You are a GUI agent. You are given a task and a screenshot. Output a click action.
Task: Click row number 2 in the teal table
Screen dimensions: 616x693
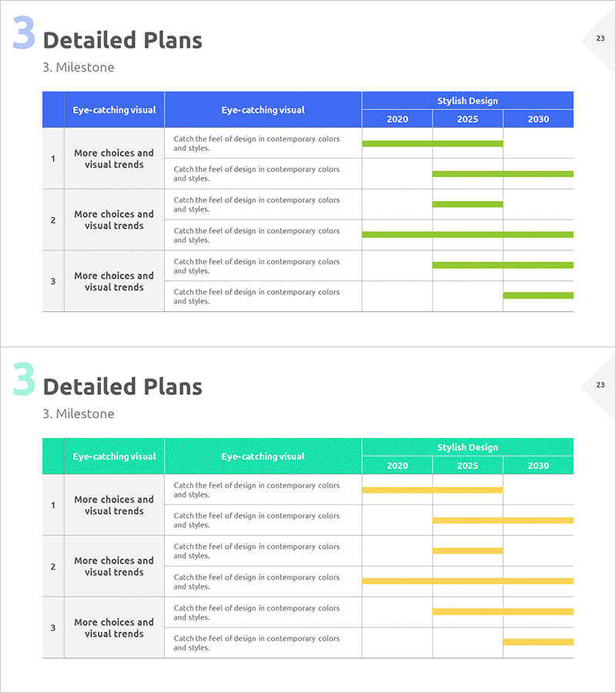click(x=53, y=567)
